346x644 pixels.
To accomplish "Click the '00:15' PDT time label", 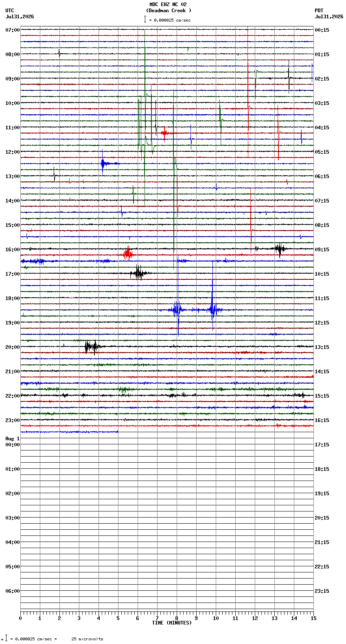I will [x=322, y=30].
